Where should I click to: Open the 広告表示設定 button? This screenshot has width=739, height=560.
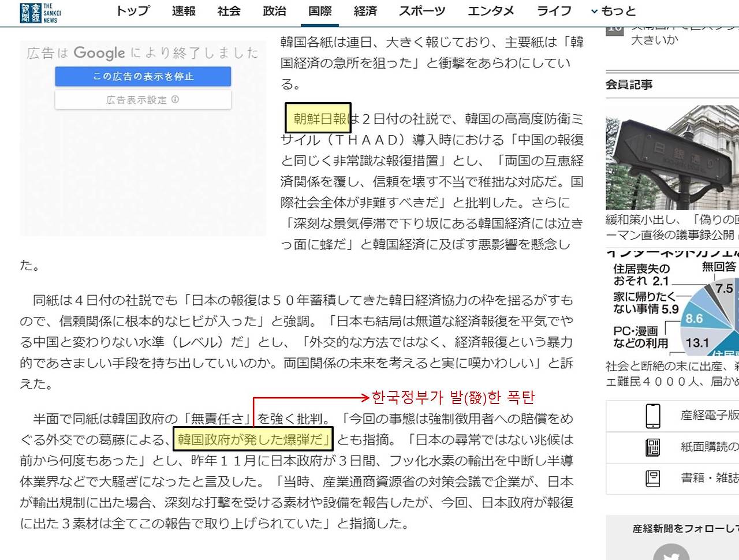143,100
